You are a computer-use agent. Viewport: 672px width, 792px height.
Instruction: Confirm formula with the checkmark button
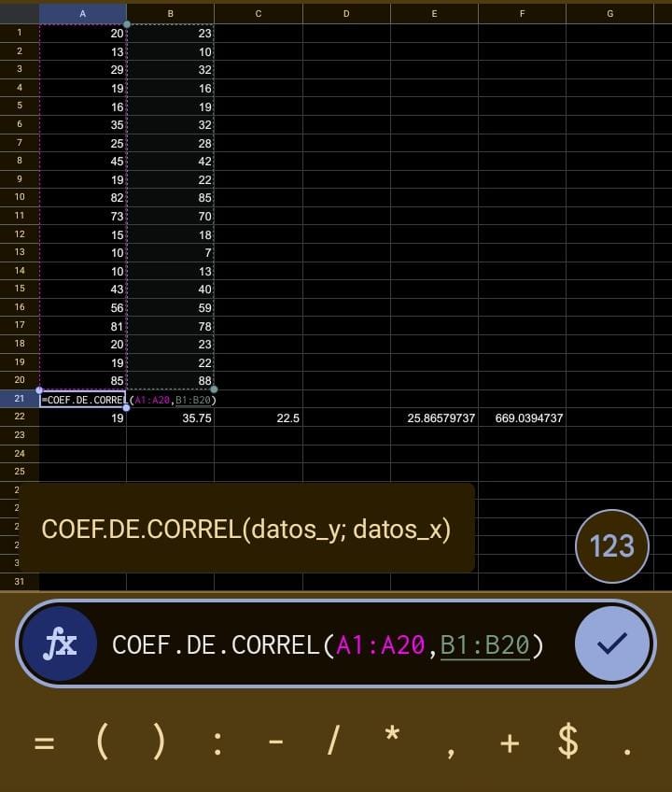tap(611, 643)
